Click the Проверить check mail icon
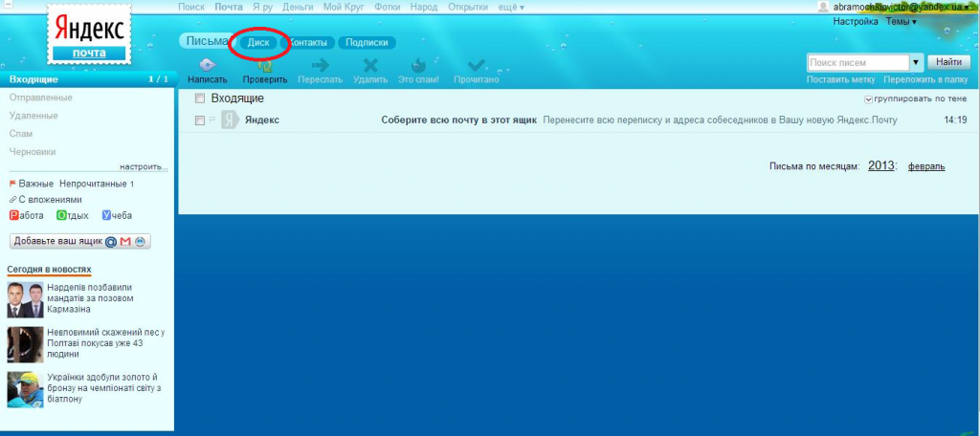The width and height of the screenshot is (980, 436). coord(265,65)
